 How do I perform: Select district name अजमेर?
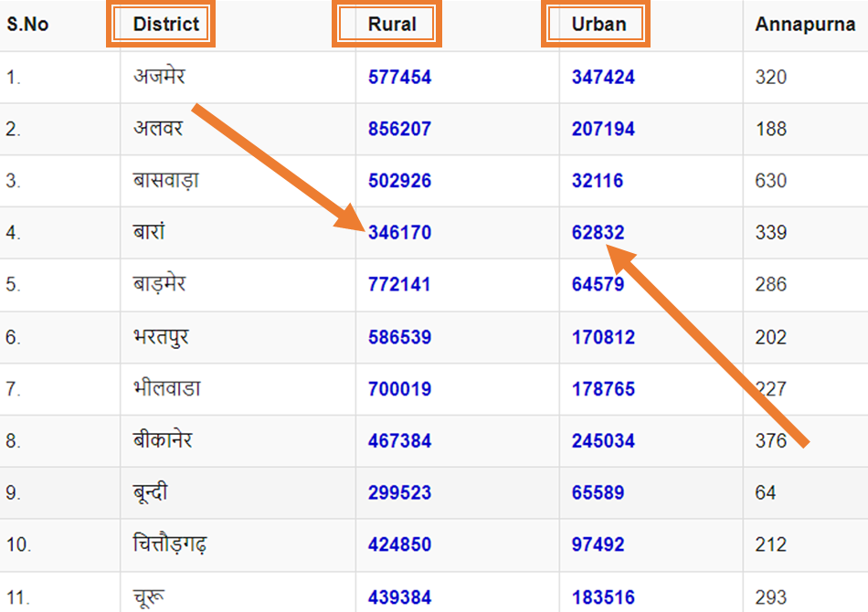(159, 76)
